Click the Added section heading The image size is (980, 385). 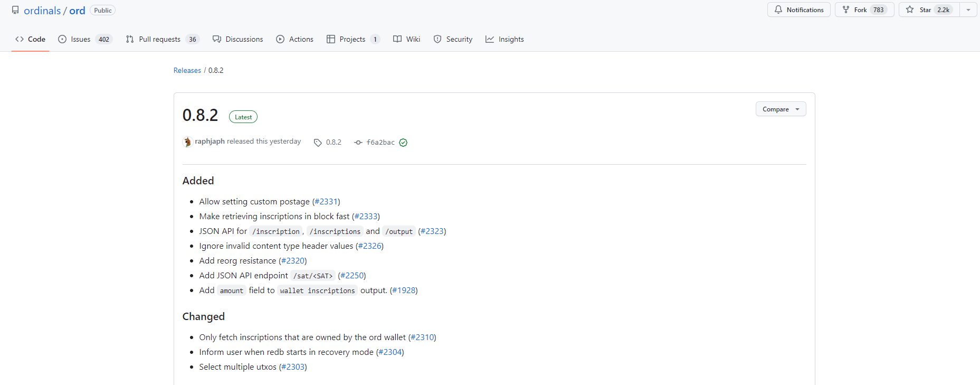198,181
